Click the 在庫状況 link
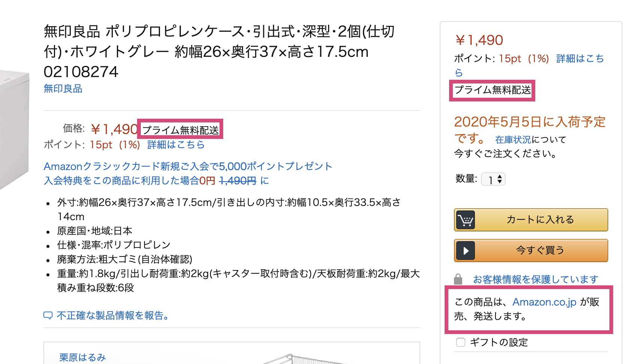624x364 pixels. point(513,140)
